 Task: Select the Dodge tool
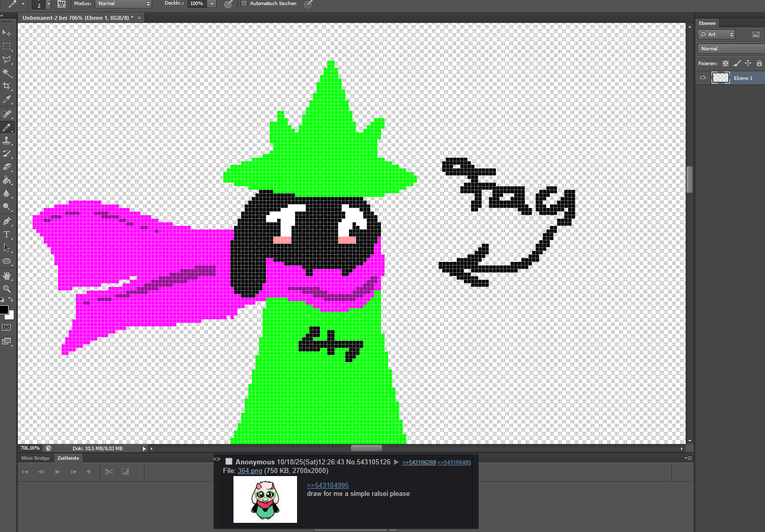tap(7, 207)
